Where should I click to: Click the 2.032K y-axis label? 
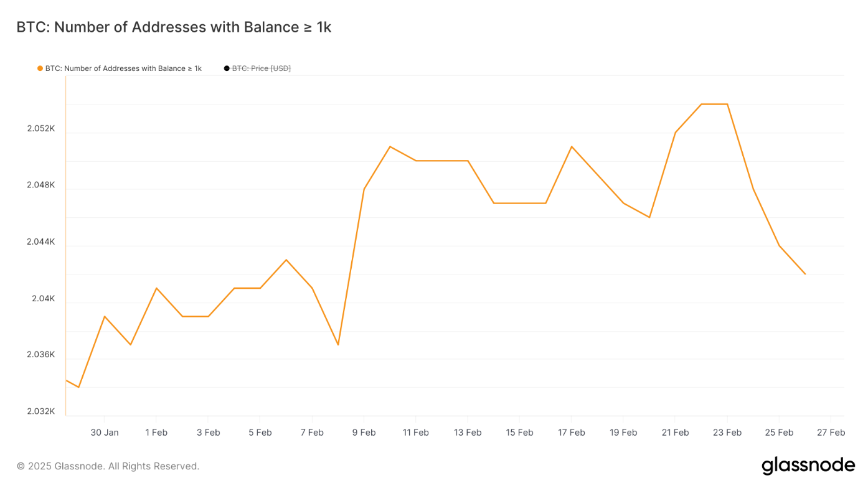[x=41, y=411]
